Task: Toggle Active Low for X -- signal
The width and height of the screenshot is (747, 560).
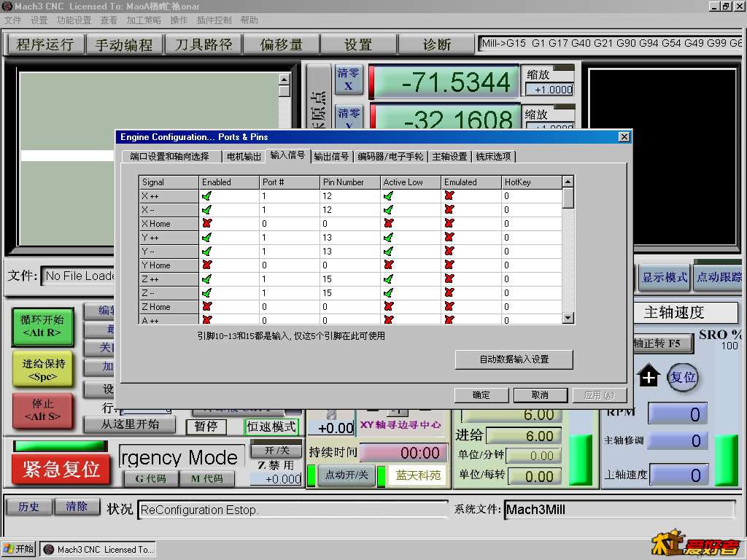Action: (388, 209)
